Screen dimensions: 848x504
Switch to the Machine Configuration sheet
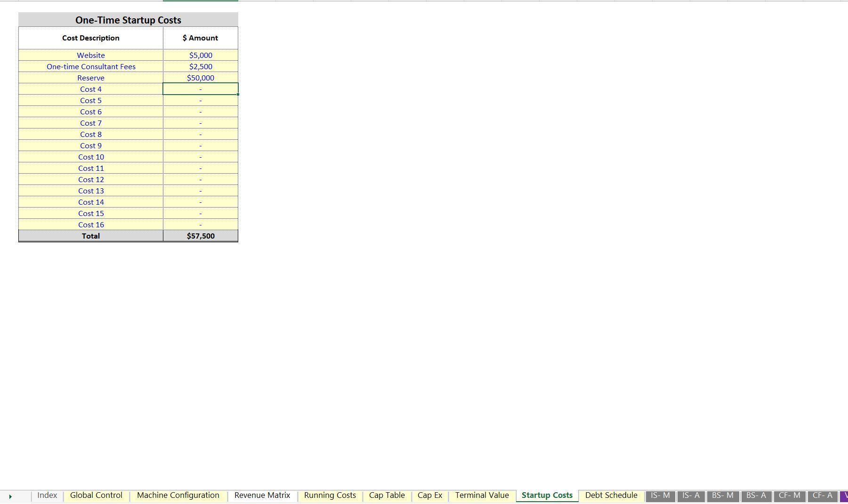pos(178,495)
